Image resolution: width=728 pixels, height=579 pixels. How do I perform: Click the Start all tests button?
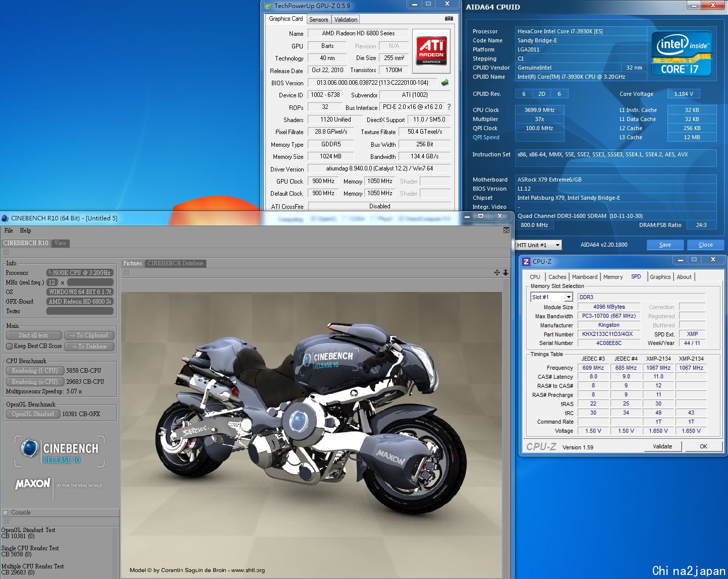pyautogui.click(x=34, y=335)
